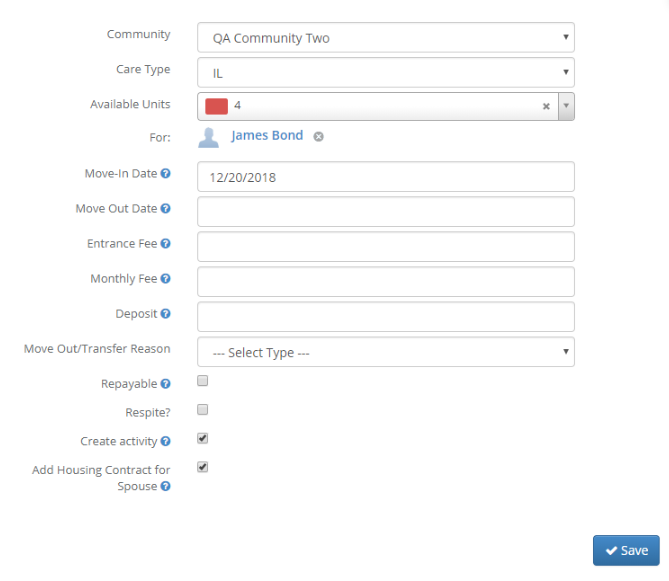Click the Move Out/Transfer Reason label

[97, 349]
